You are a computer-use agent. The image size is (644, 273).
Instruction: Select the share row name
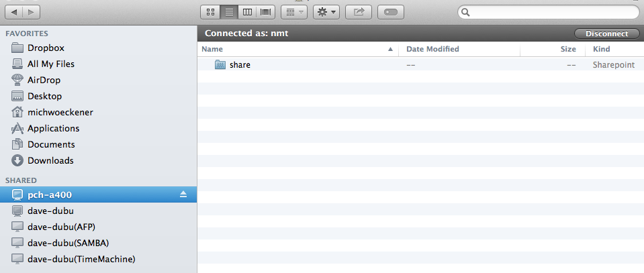(x=240, y=65)
